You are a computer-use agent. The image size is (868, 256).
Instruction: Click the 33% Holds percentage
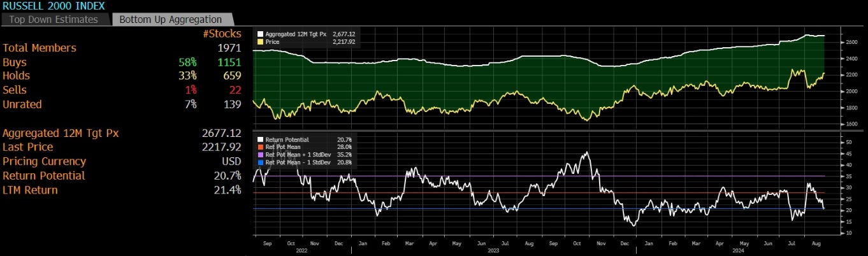188,76
